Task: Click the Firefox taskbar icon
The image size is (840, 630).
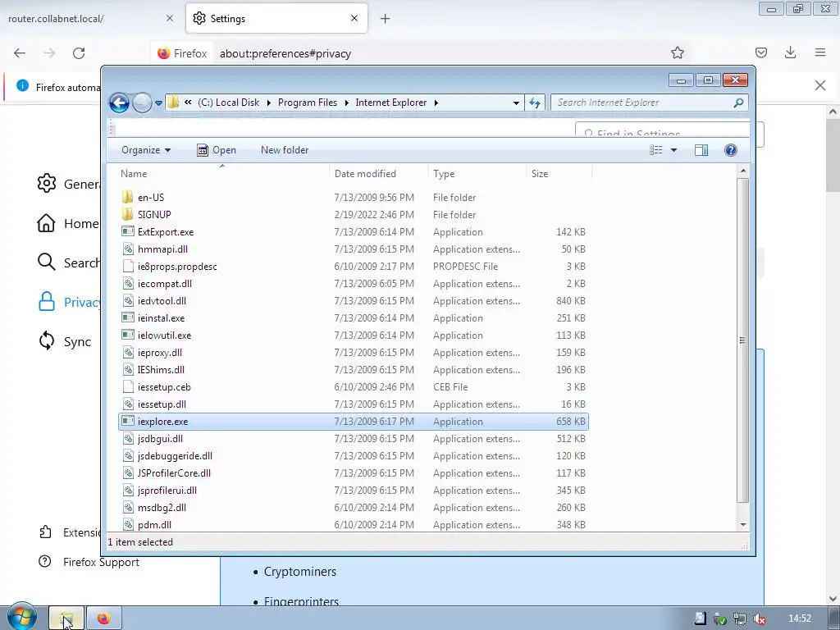Action: pos(104,619)
